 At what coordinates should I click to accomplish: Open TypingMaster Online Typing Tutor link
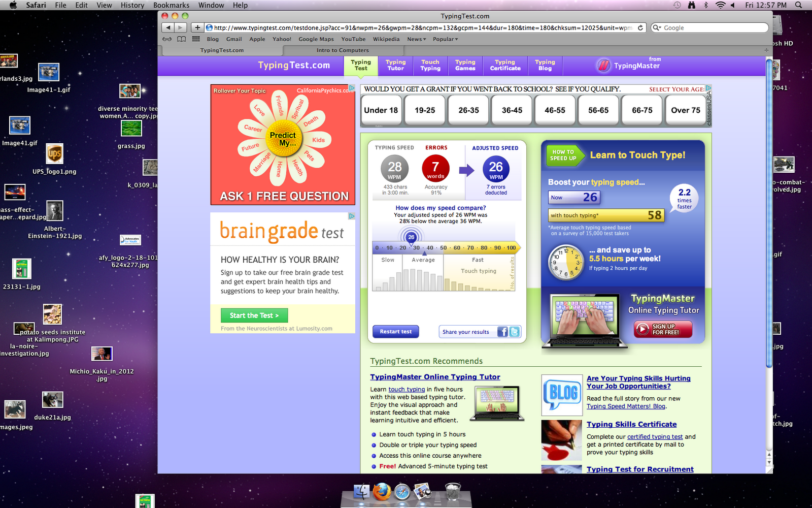(x=435, y=377)
